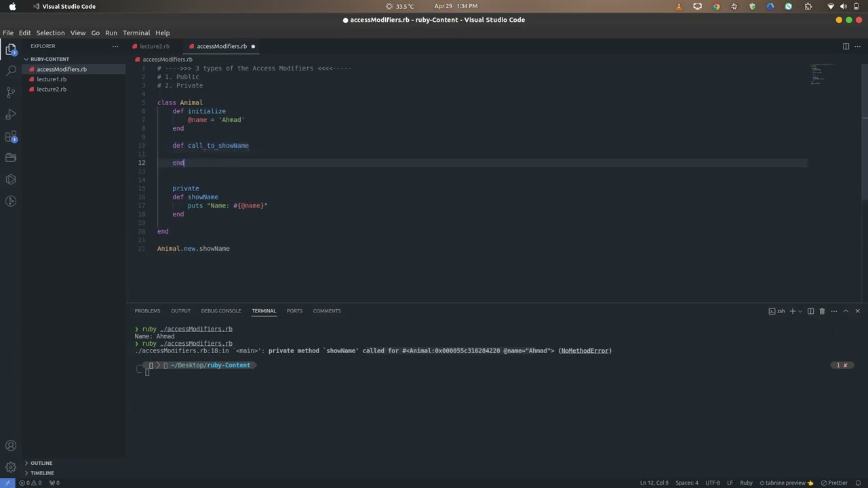Open the Search view in activity bar

coord(11,70)
